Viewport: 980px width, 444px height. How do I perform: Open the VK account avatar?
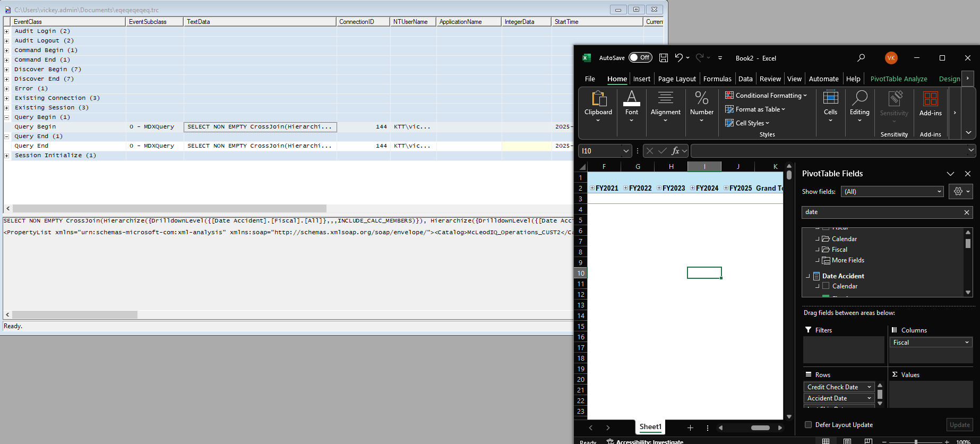891,58
